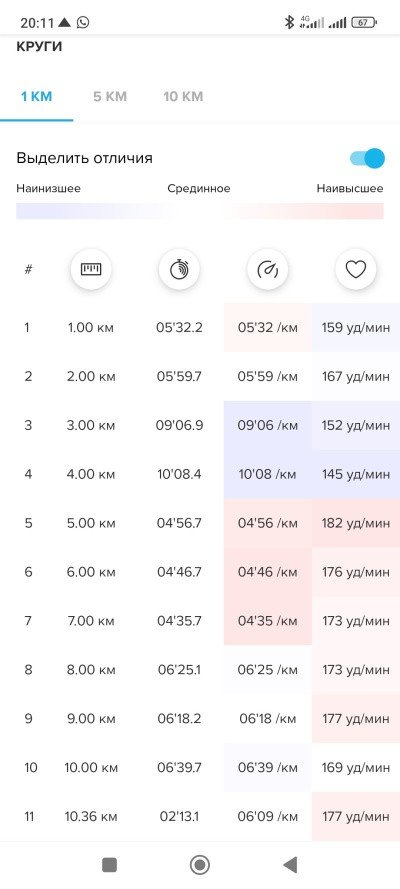This screenshot has width=400, height=889.
Task: Open lap 11 row at 10.36 км
Action: (x=200, y=816)
